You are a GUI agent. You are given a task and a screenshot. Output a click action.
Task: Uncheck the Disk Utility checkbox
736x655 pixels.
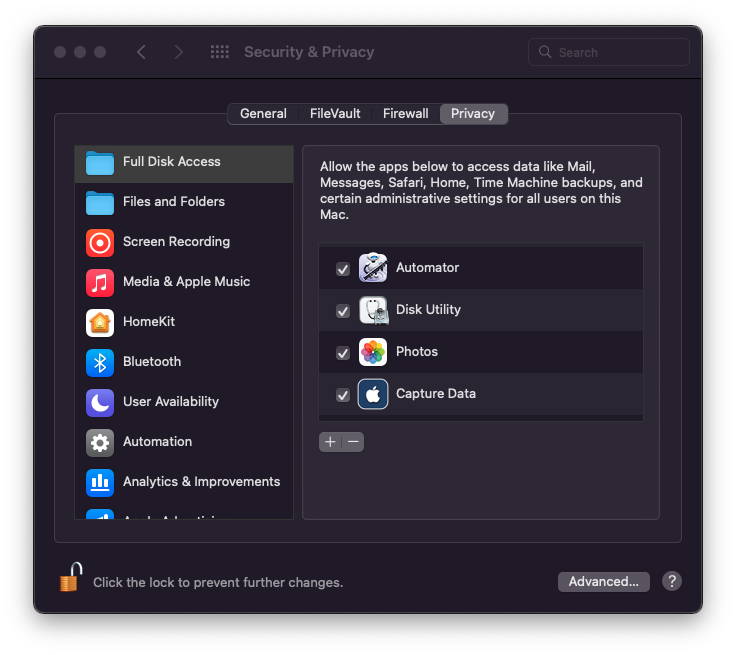pos(343,311)
